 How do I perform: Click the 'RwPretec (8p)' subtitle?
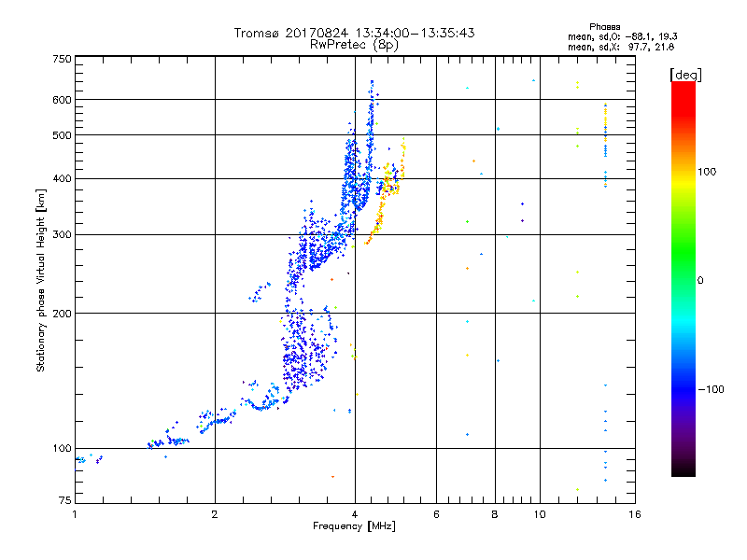[x=354, y=45]
